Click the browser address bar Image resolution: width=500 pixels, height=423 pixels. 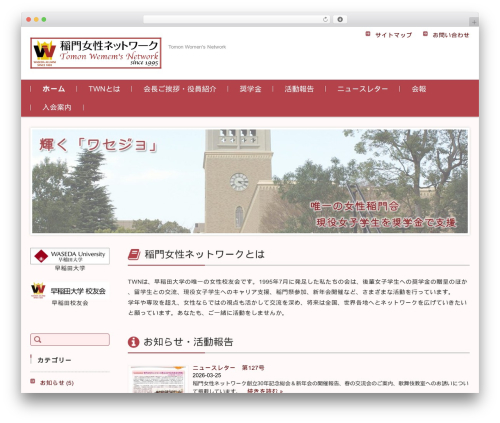coord(236,20)
